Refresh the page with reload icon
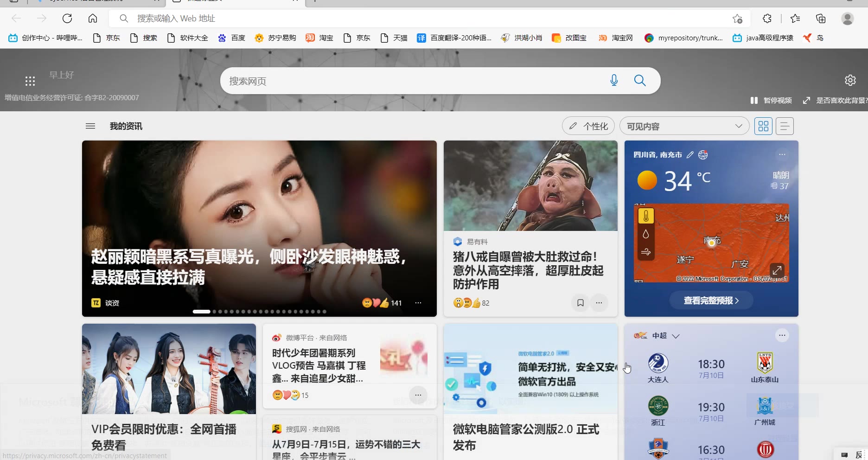The image size is (868, 460). pyautogui.click(x=67, y=19)
